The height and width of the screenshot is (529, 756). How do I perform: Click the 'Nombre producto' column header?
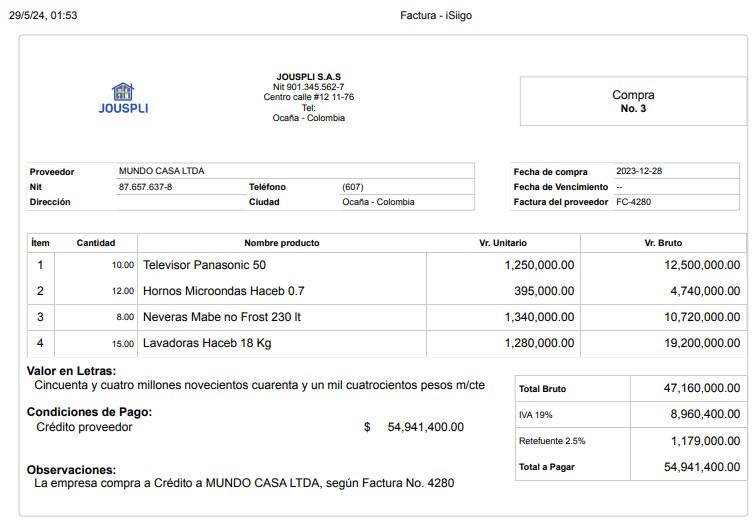click(x=282, y=243)
